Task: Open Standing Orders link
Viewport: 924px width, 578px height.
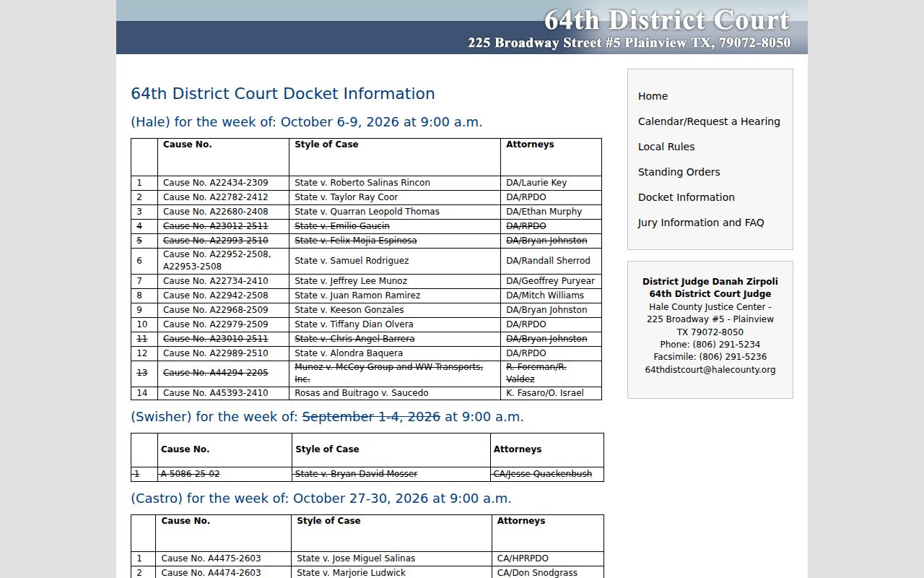Action: pos(679,172)
